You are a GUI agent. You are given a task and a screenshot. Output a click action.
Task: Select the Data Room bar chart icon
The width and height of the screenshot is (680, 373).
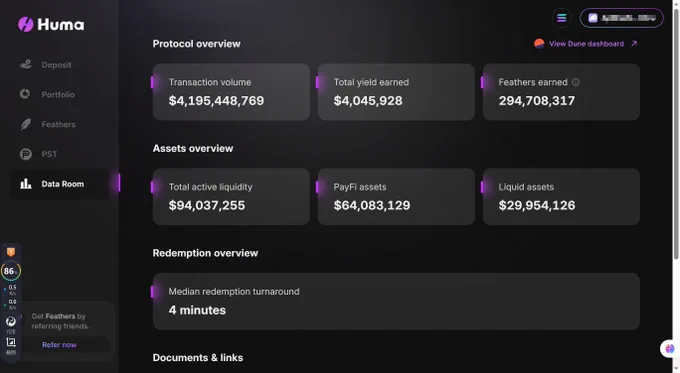click(x=26, y=183)
